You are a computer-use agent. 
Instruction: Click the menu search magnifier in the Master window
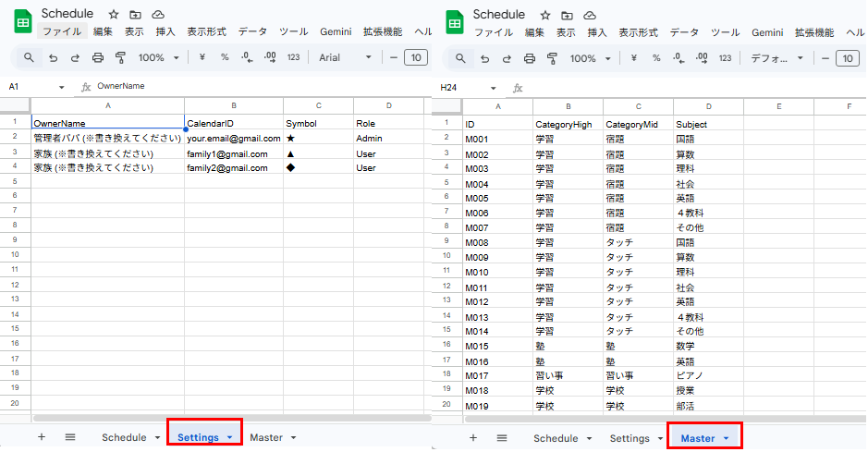click(x=460, y=57)
